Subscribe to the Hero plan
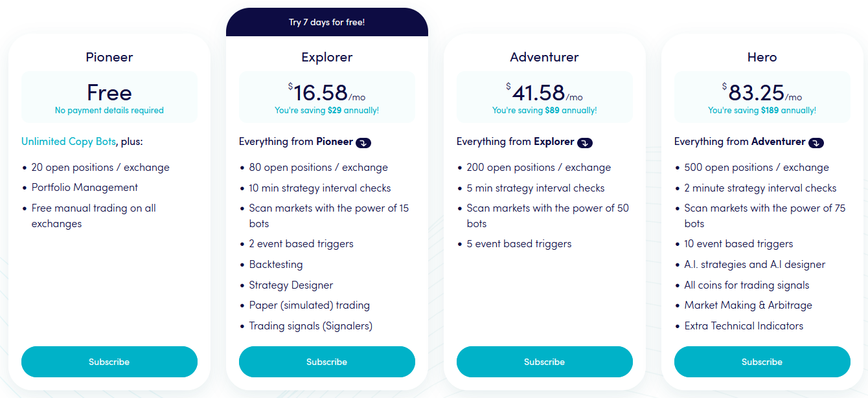The width and height of the screenshot is (868, 398). (x=762, y=362)
